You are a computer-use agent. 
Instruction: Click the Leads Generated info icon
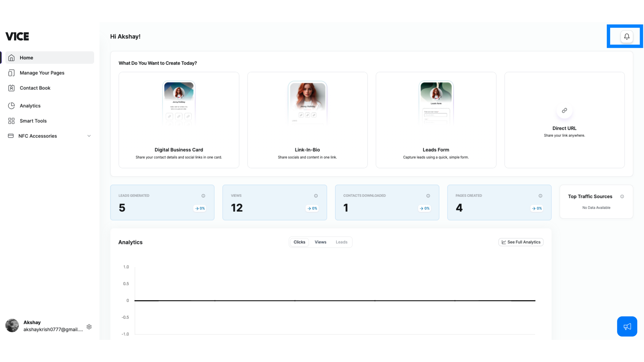click(204, 196)
